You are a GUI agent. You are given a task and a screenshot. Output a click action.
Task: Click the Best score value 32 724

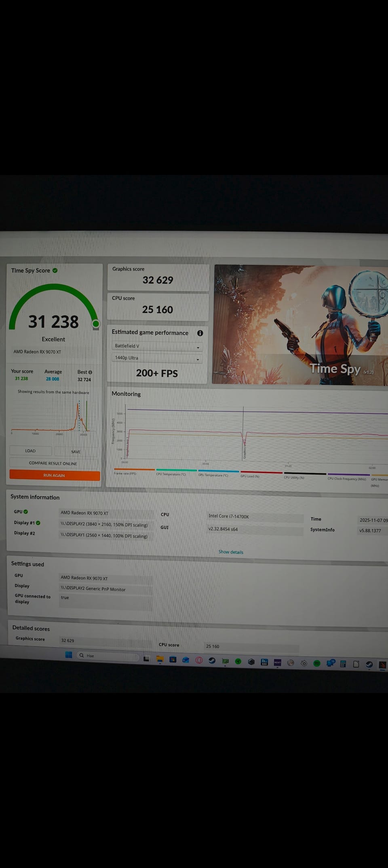(x=84, y=379)
